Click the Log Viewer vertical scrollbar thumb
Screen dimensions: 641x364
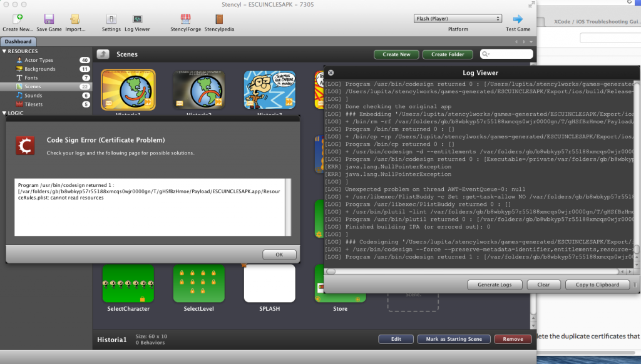[x=637, y=249]
